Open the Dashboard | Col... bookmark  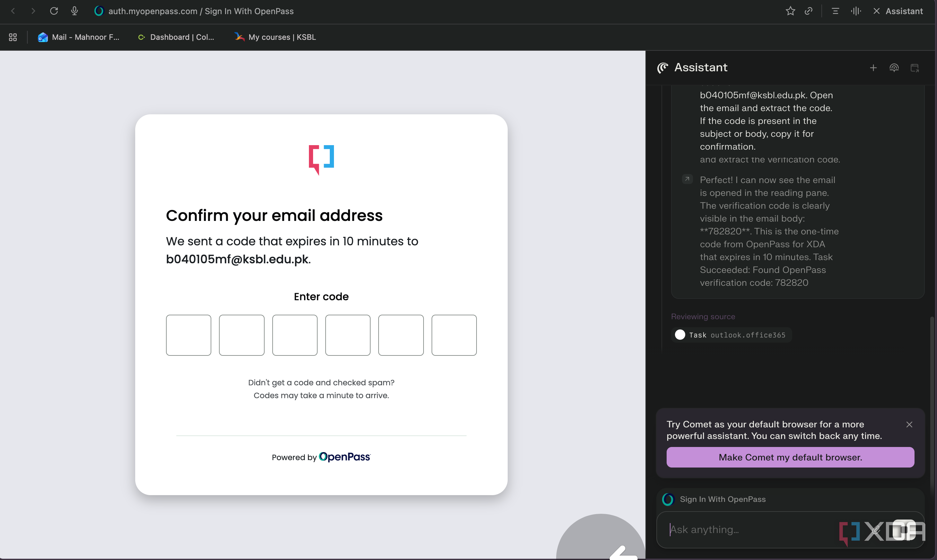pyautogui.click(x=176, y=37)
